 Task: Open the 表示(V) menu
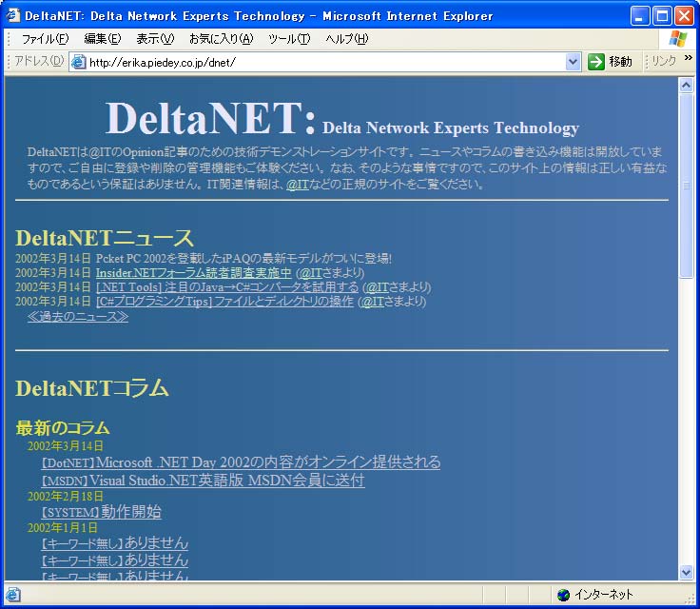coord(155,39)
